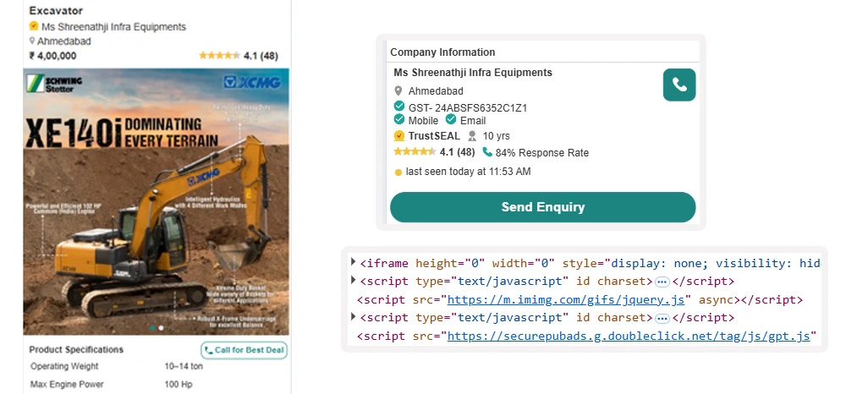Click the 10 yrs member icon
The image size is (868, 394).
(x=473, y=136)
